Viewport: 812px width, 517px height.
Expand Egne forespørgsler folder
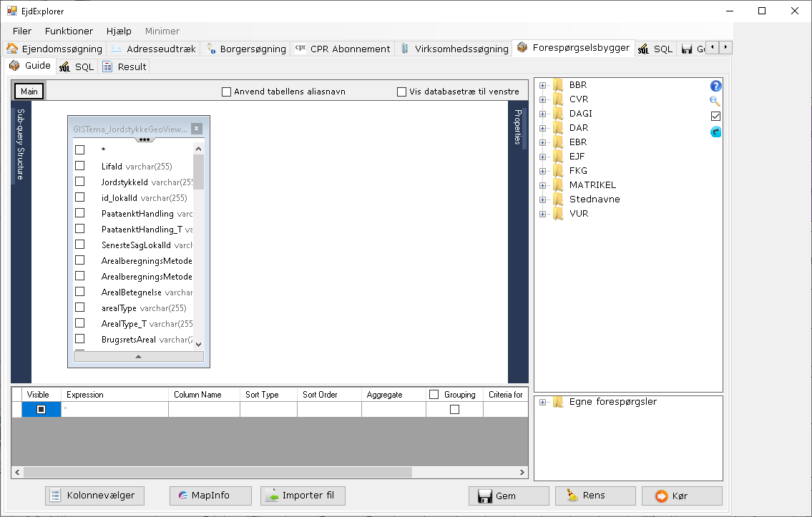point(542,402)
